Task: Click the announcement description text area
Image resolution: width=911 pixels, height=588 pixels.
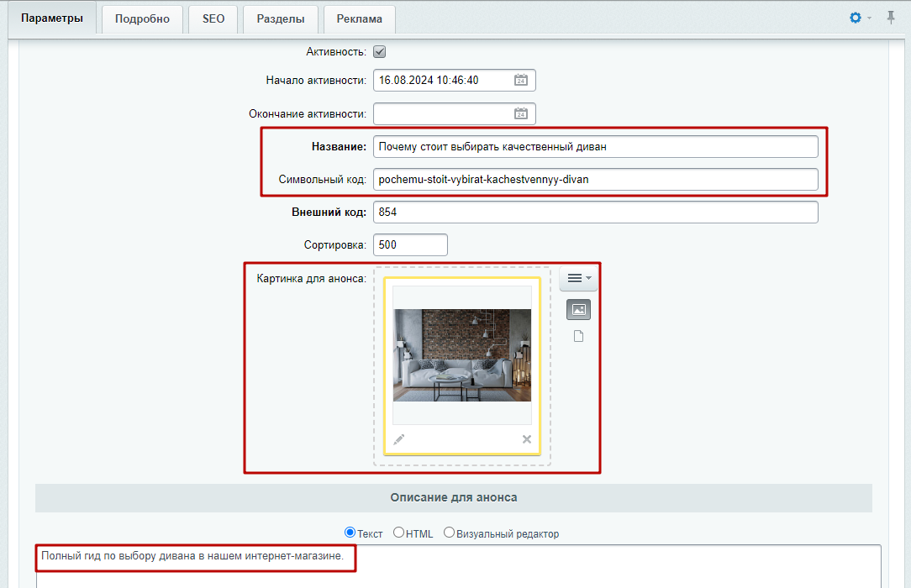Action: click(458, 566)
